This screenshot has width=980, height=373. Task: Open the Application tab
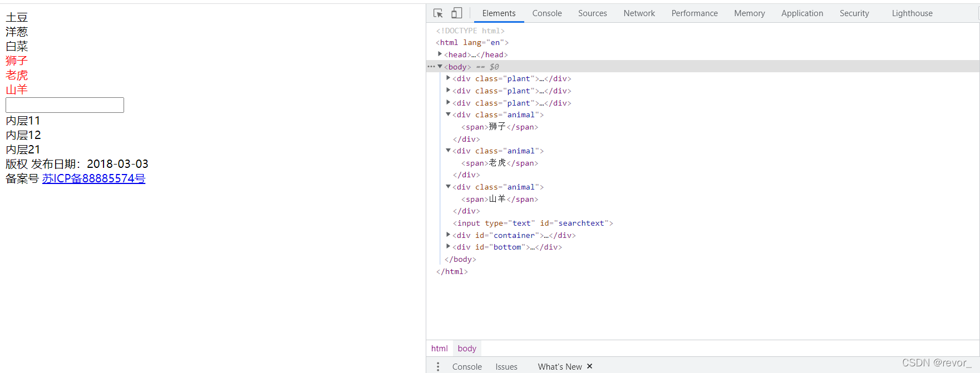(x=802, y=13)
